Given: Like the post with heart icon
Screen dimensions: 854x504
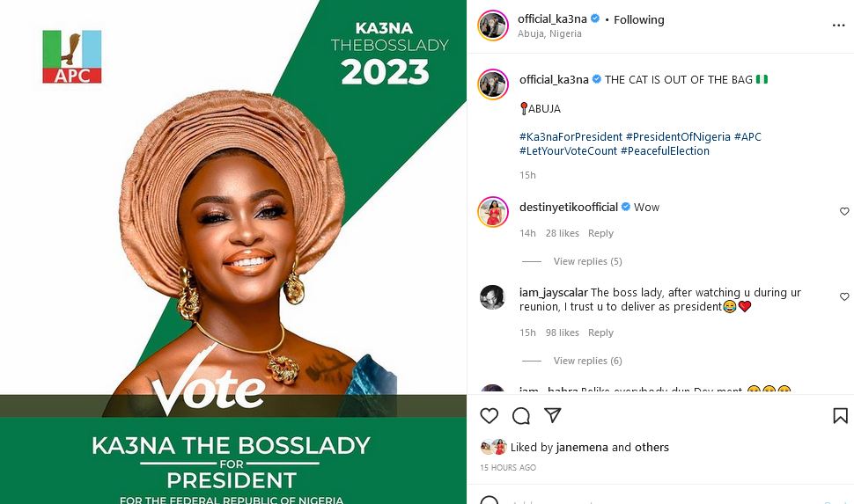Looking at the screenshot, I should 490,415.
